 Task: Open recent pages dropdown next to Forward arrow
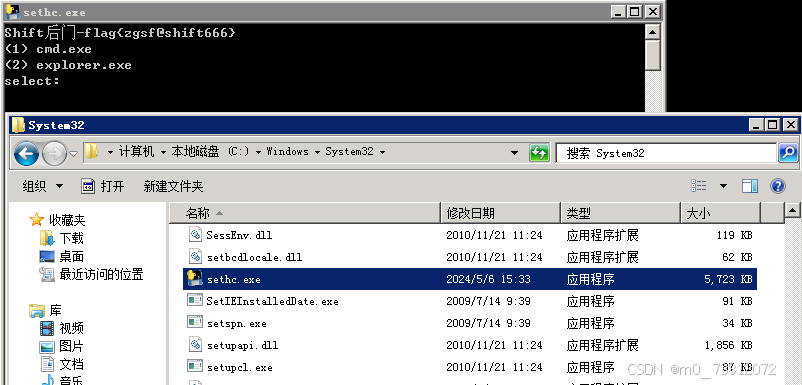[73, 153]
